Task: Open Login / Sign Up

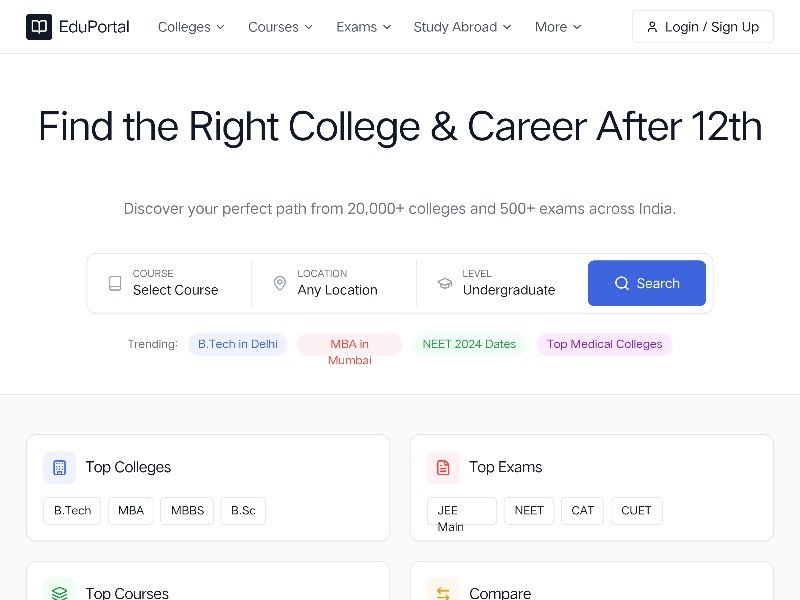Action: click(x=703, y=27)
